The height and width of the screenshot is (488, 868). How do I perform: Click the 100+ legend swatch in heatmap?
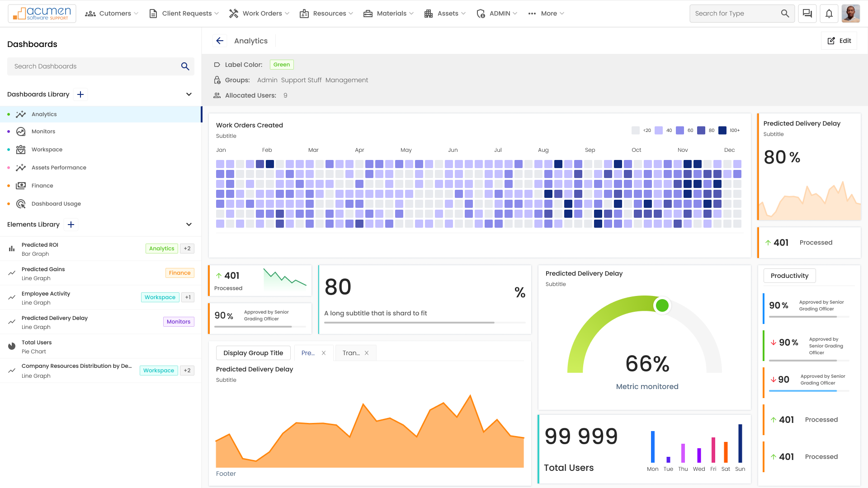coord(722,131)
